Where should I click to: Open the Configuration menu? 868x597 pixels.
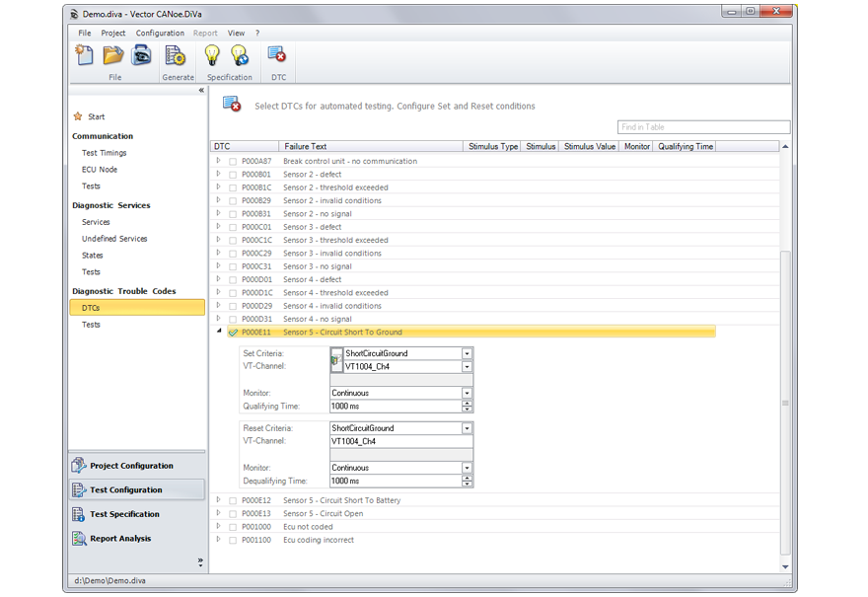[160, 34]
